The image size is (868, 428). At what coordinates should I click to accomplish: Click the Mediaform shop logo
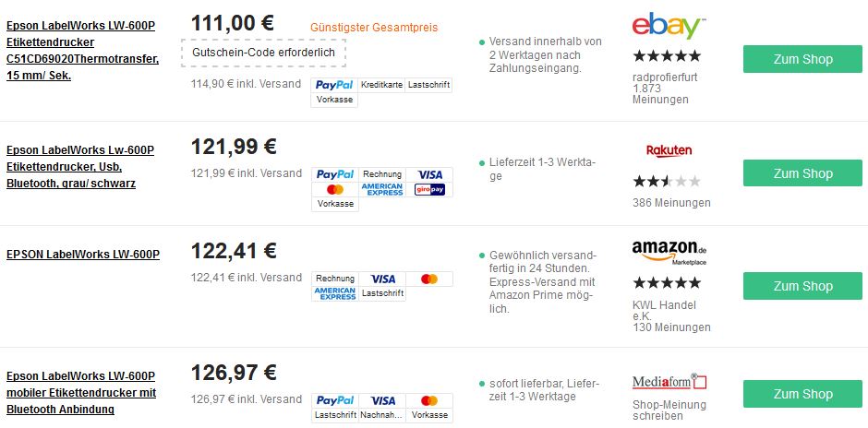point(669,382)
